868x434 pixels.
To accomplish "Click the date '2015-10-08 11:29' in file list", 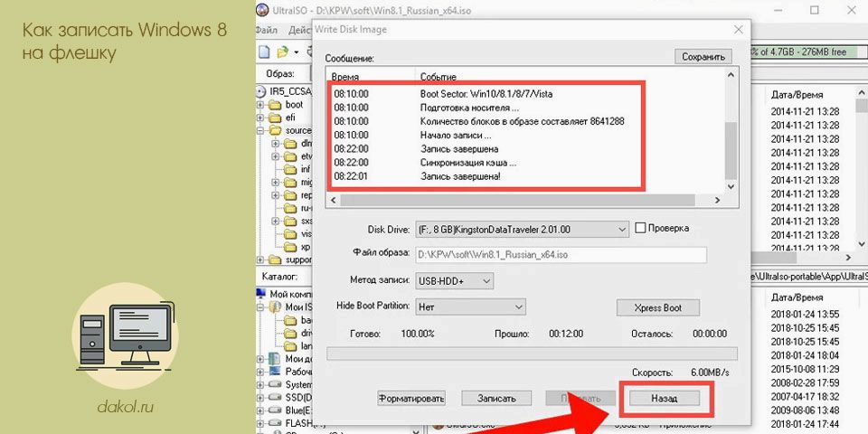I will tap(805, 369).
